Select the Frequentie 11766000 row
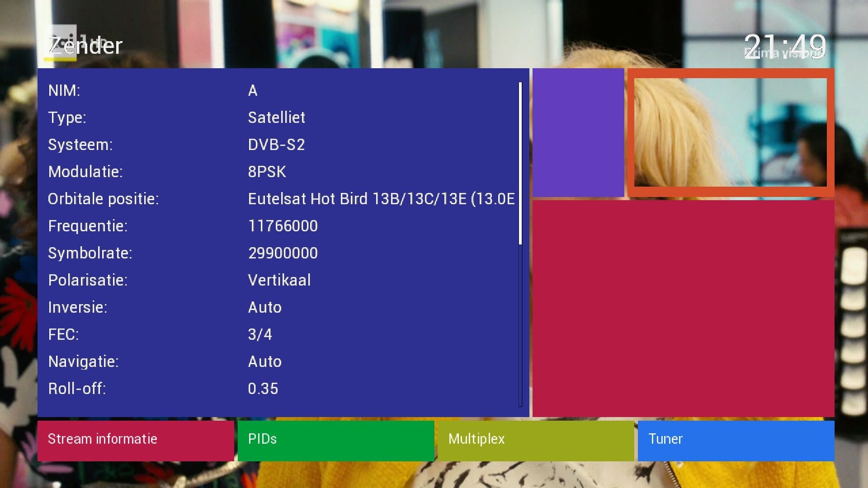This screenshot has height=488, width=868. coord(282,226)
